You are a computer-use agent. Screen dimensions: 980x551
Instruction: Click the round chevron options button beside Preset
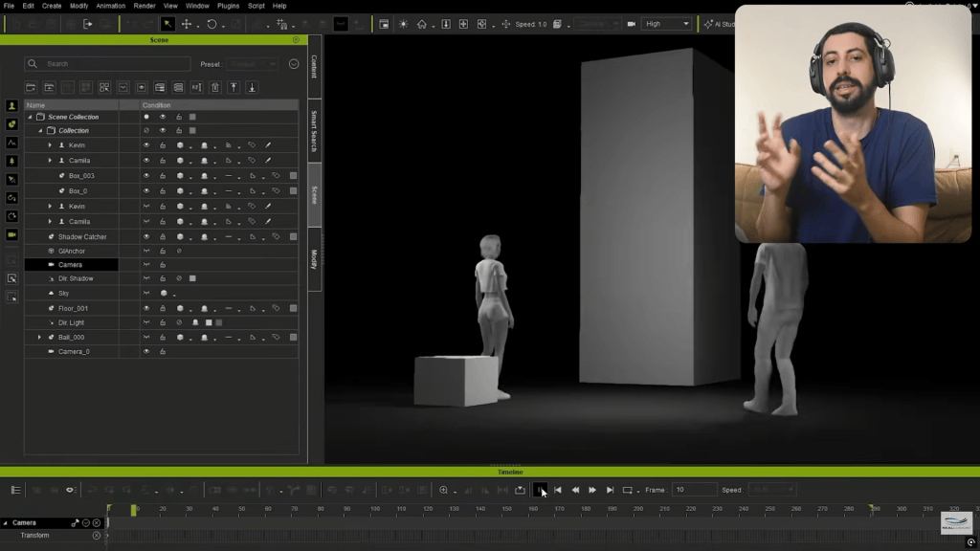[x=294, y=64]
